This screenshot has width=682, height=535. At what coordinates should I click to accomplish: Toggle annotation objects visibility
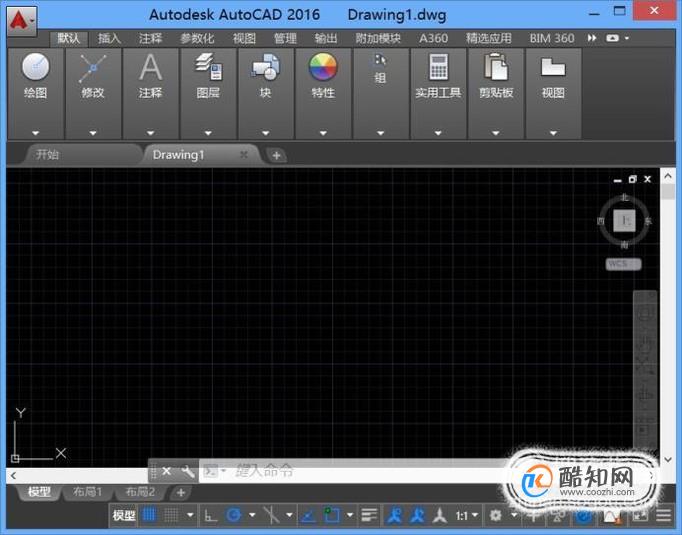click(394, 516)
